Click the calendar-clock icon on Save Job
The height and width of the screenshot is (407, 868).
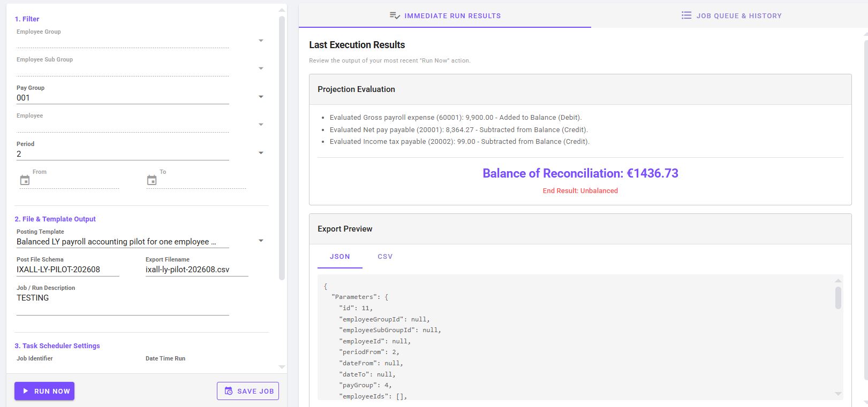[x=229, y=391]
